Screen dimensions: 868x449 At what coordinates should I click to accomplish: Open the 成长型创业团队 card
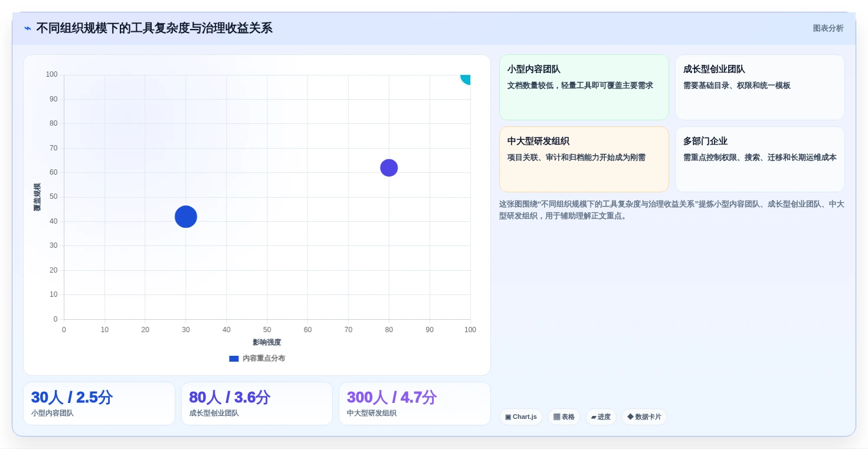click(x=759, y=87)
